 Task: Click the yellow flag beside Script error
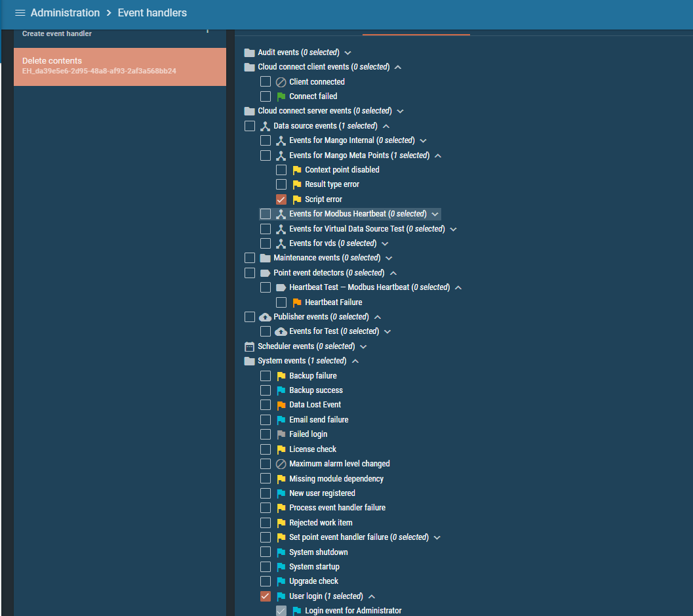click(x=297, y=199)
